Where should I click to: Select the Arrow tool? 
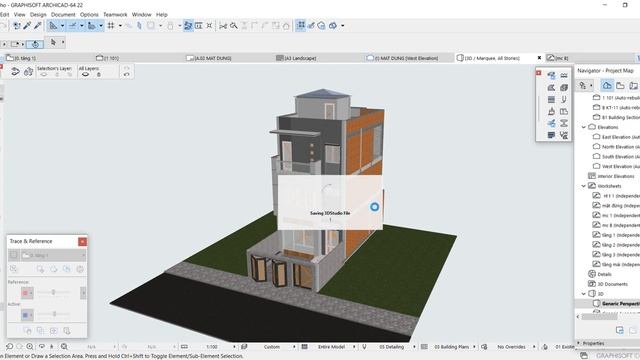pos(53,42)
